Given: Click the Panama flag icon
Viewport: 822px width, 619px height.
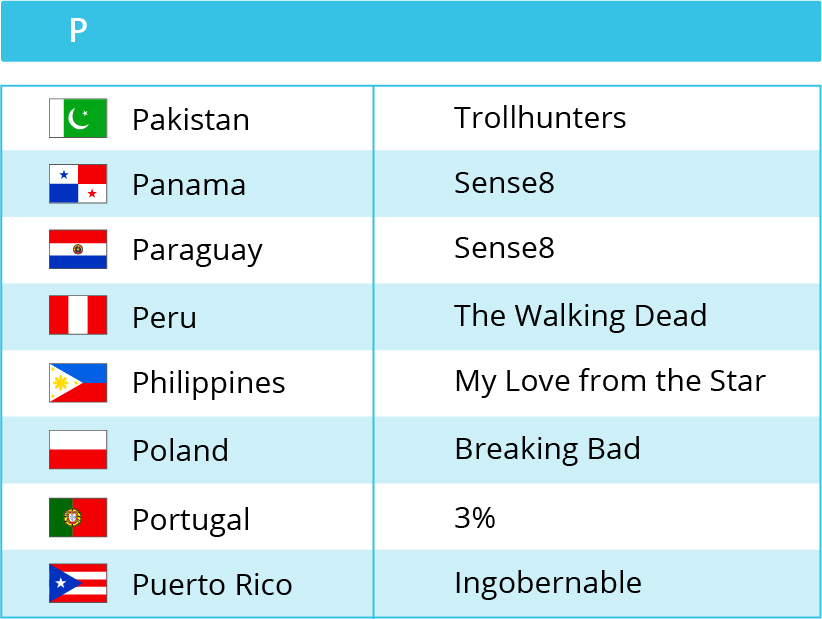Looking at the screenshot, I should pyautogui.click(x=78, y=184).
